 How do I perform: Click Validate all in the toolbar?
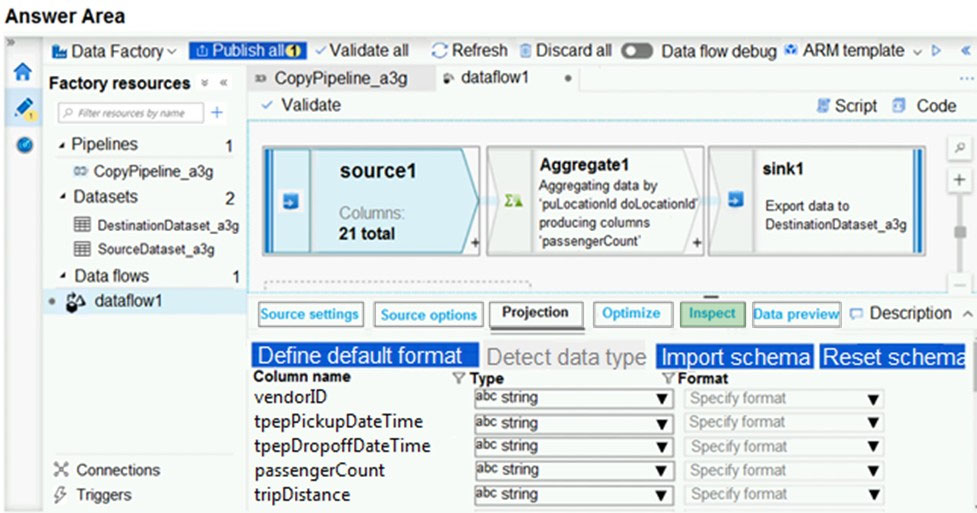click(x=362, y=50)
